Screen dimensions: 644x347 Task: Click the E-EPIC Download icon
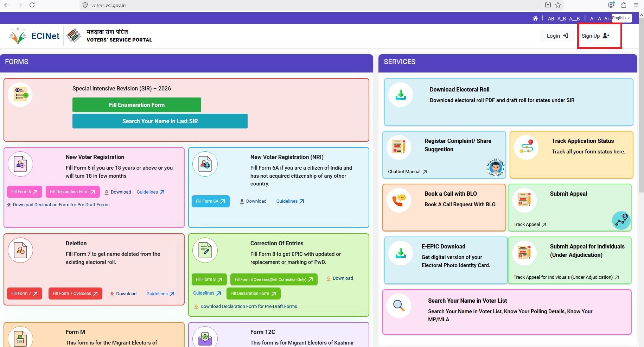401,253
